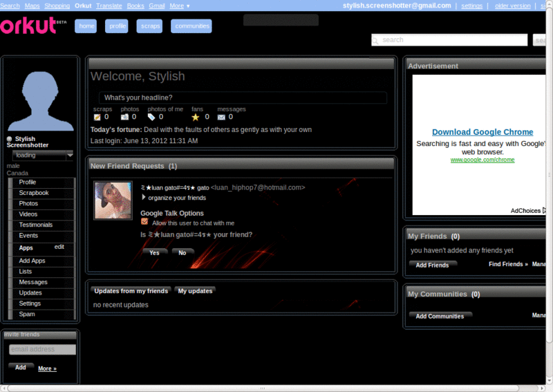
Task: Click the search magnifier icon
Action: pyautogui.click(x=375, y=41)
